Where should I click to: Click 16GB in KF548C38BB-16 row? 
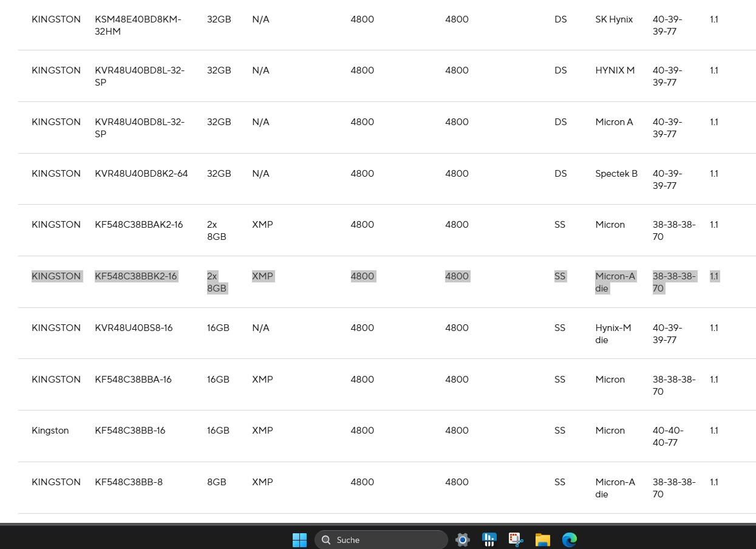(218, 431)
